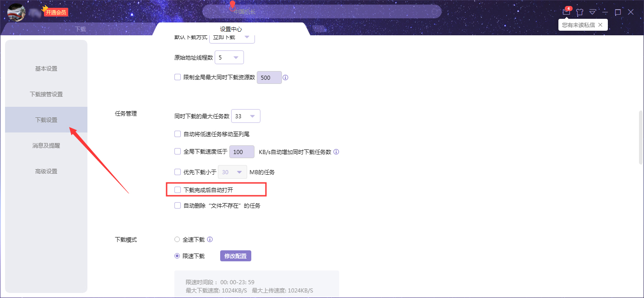Open the unread private messages icon
This screenshot has height=298, width=644.
[566, 12]
